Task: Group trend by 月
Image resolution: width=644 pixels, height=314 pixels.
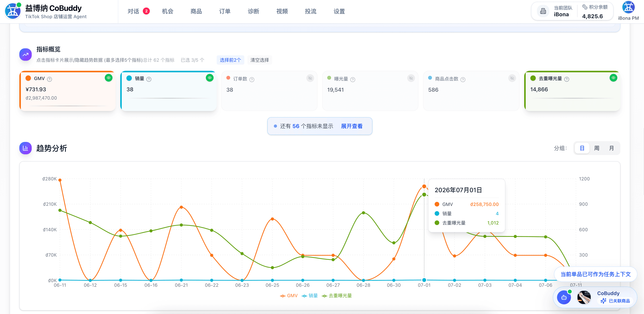Action: click(x=611, y=148)
